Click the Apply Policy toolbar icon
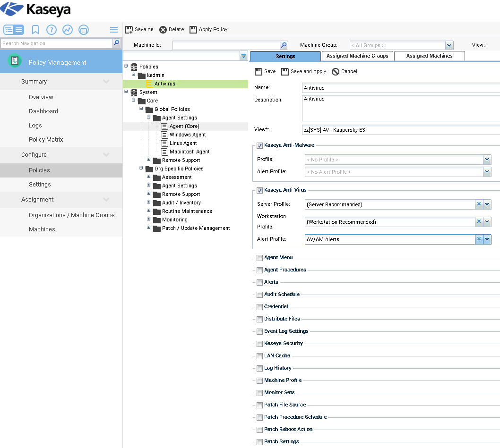 coord(193,30)
